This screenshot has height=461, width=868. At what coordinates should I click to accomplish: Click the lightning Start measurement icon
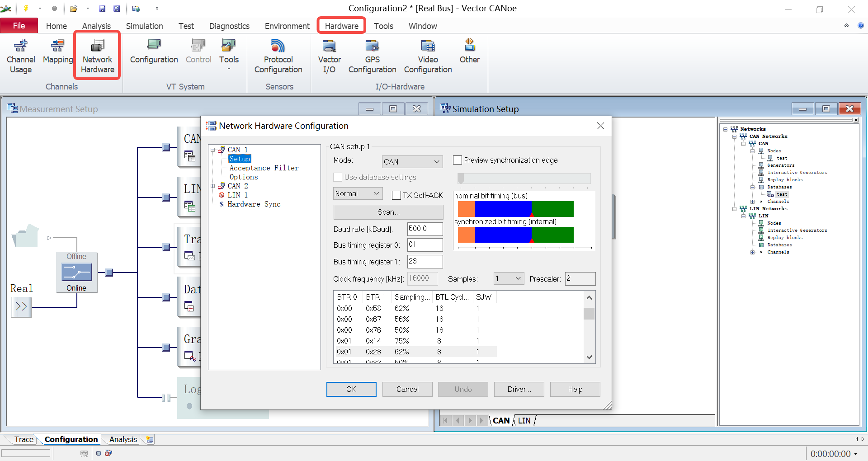26,8
